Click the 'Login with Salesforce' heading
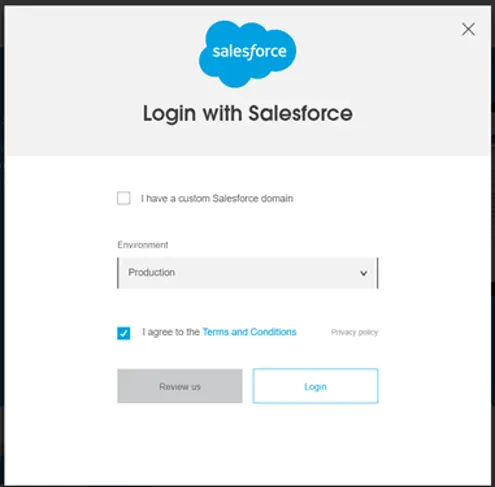 (248, 113)
